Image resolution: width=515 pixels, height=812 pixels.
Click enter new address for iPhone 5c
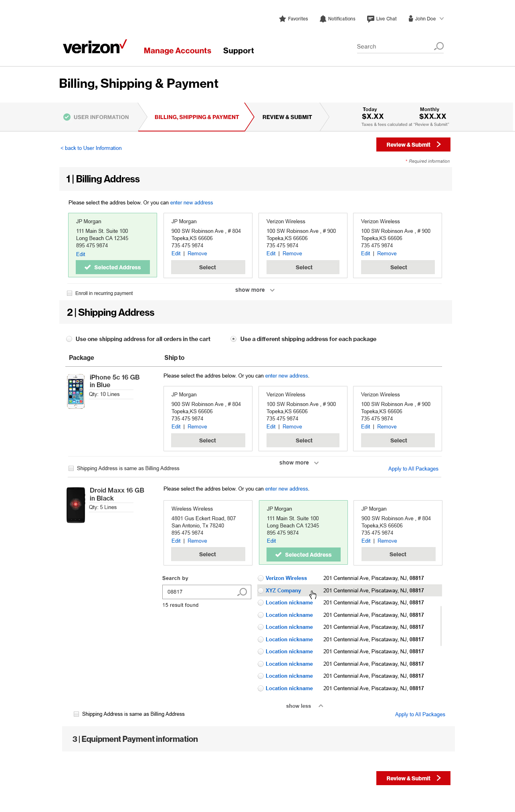coord(287,376)
